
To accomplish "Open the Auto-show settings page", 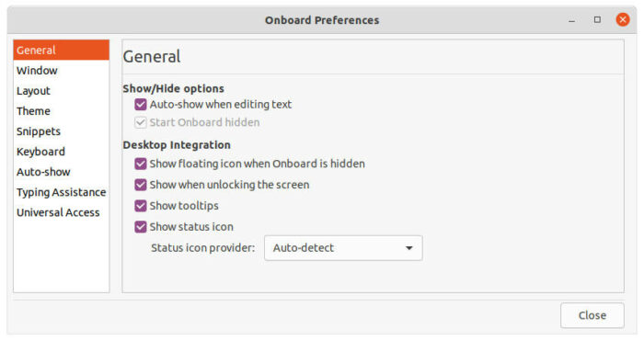I will [62, 172].
